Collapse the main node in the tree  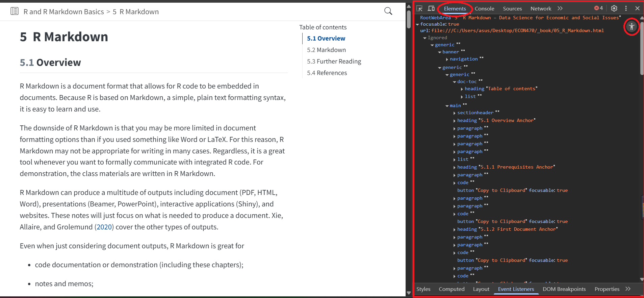[447, 106]
